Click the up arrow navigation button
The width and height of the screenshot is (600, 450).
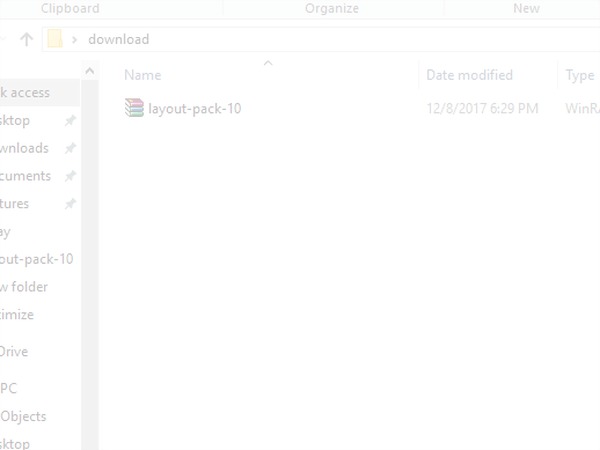pos(26,39)
